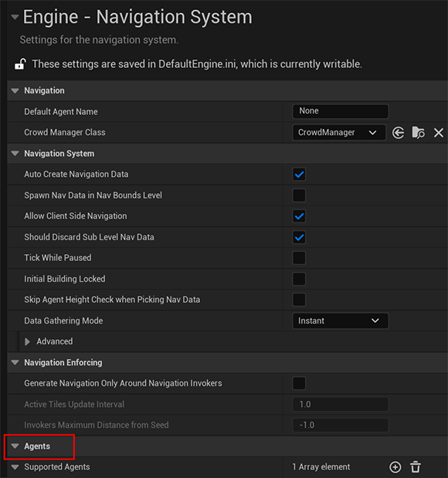Uncheck Allow Client Side Navigation
Image resolution: width=448 pixels, height=478 pixels.
point(299,216)
